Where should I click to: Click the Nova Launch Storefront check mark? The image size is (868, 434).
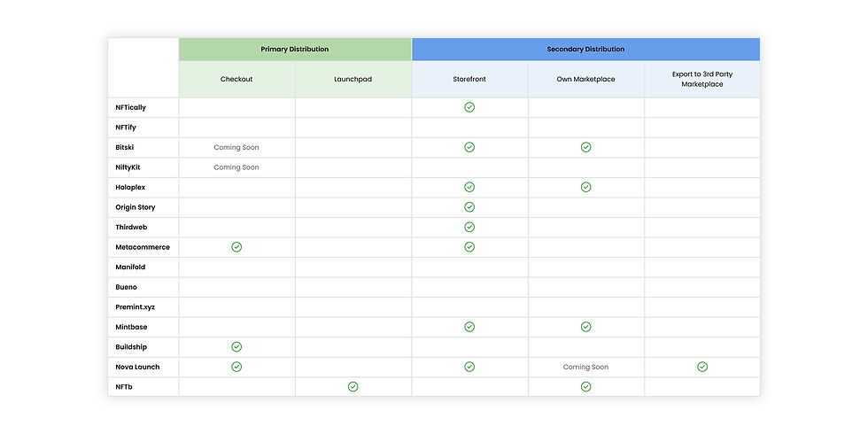(469, 367)
